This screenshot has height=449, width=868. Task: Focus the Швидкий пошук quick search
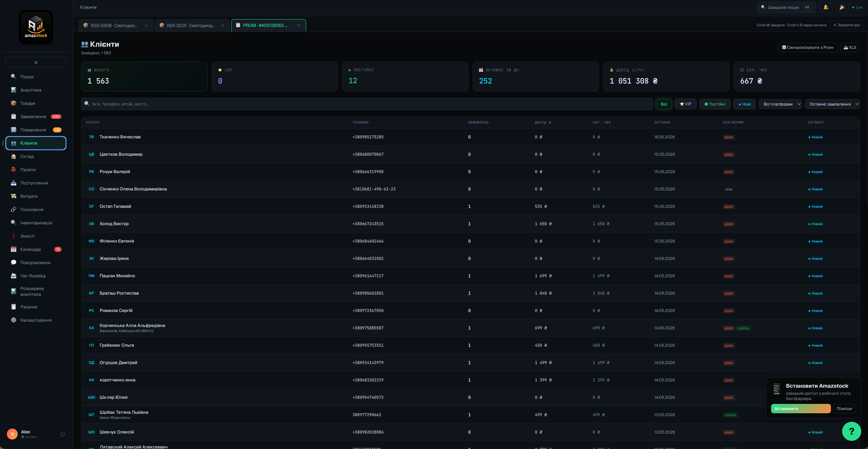(787, 7)
